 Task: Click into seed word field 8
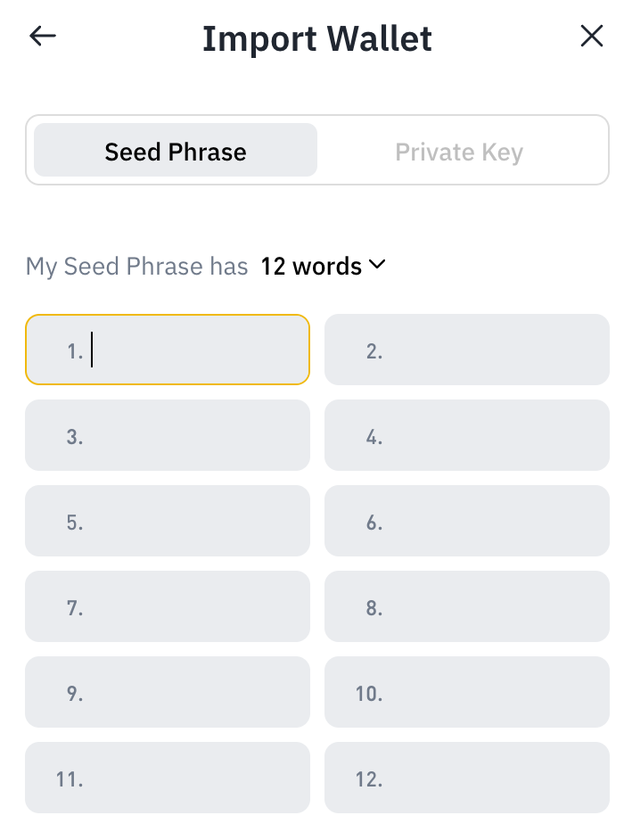(x=467, y=606)
